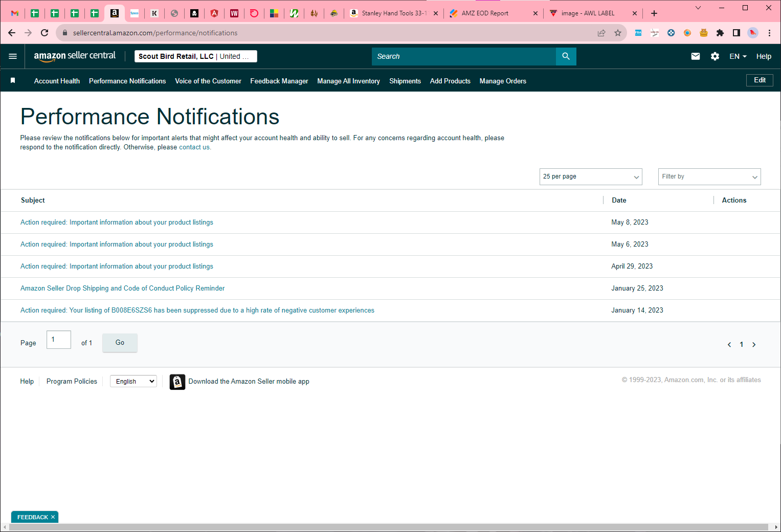Expand the 25 per page dropdown
The image size is (781, 532).
pyautogui.click(x=591, y=176)
